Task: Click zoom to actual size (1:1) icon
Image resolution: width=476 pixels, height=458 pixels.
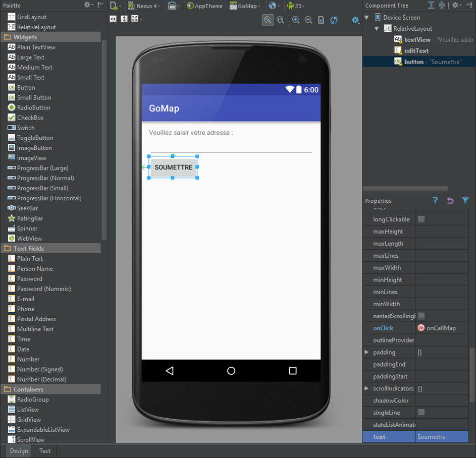Action: (280, 20)
